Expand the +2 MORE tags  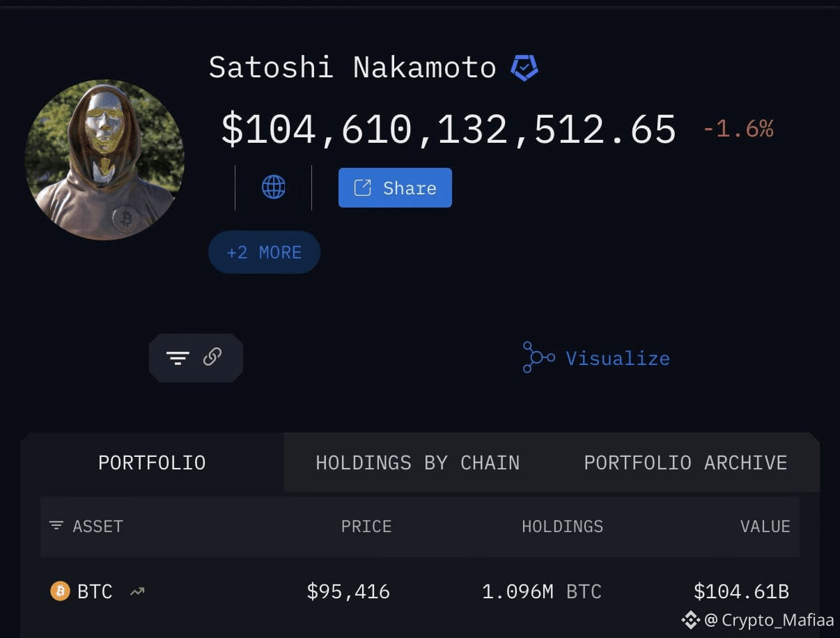point(264,251)
